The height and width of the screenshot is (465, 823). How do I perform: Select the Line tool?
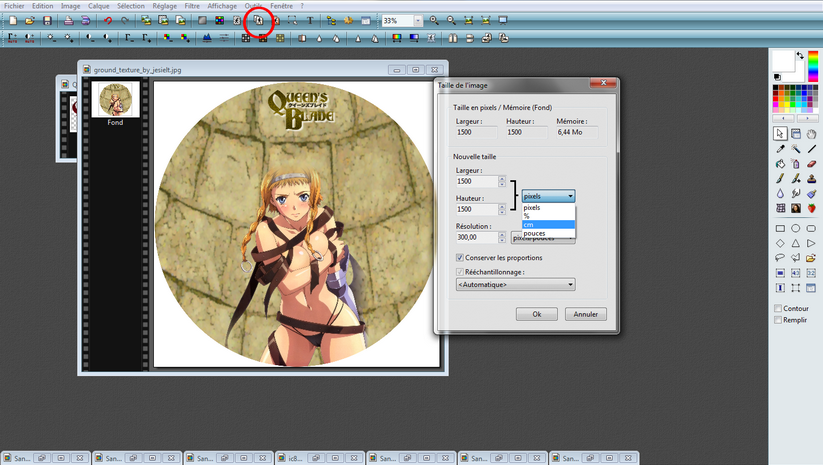coord(811,149)
